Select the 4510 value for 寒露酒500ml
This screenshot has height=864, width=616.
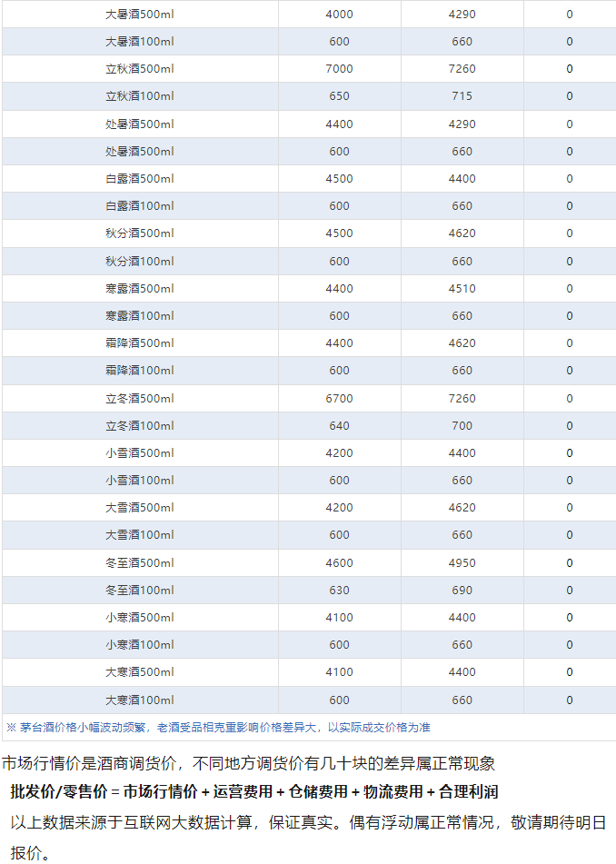[x=462, y=288]
